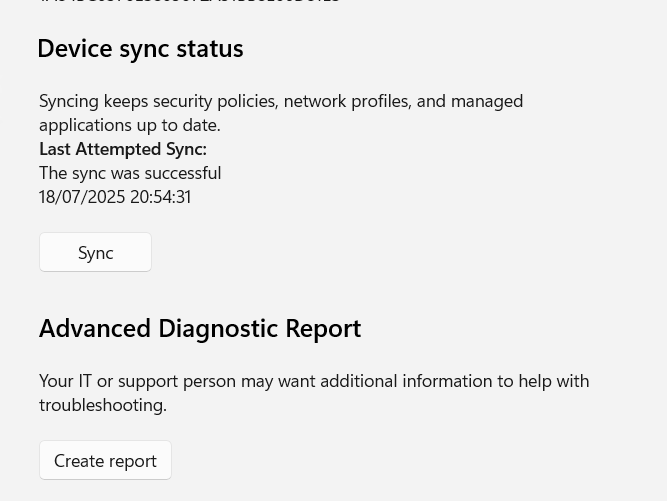The width and height of the screenshot is (667, 501).
Task: Select the Advanced Diagnostic Report heading
Action: tap(200, 328)
